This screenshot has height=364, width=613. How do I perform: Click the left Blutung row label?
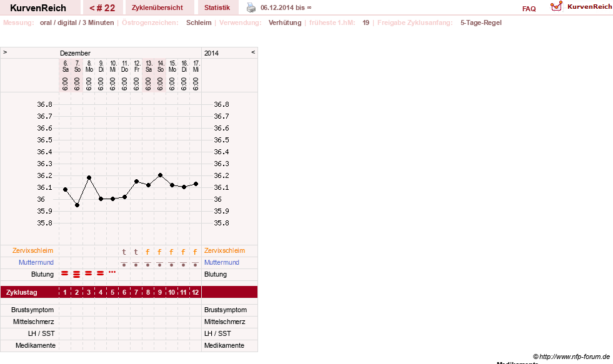(42, 274)
